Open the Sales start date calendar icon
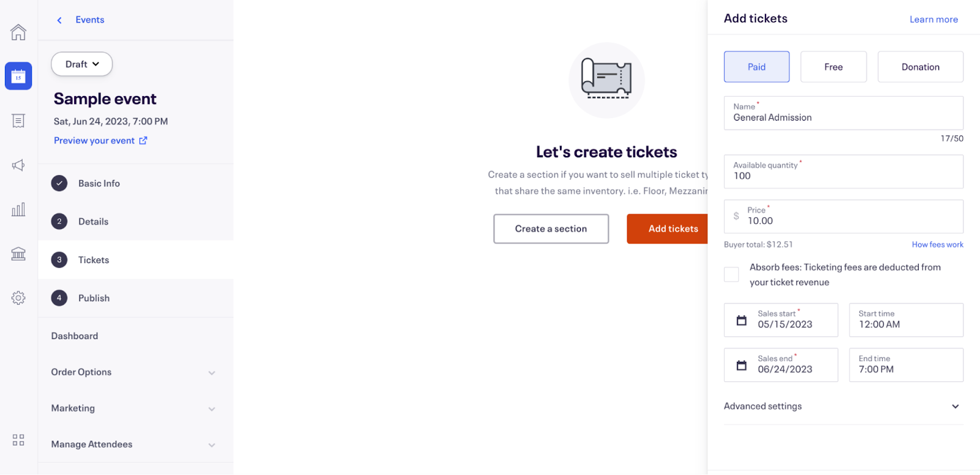The height and width of the screenshot is (475, 980). (x=742, y=320)
